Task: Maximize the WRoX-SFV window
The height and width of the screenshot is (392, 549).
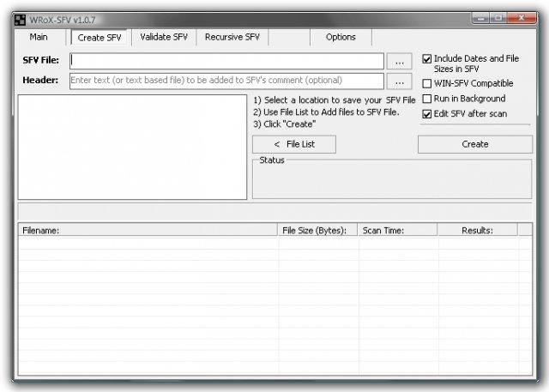Action: [x=498, y=18]
